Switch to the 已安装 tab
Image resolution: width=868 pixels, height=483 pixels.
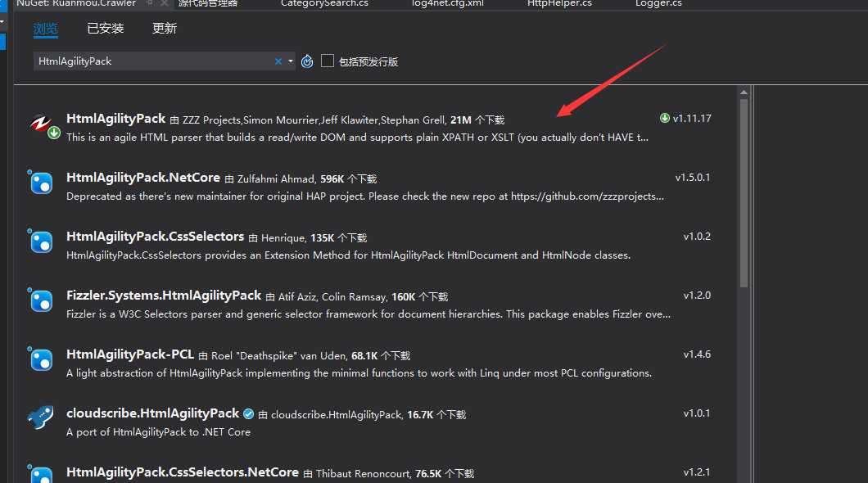click(x=105, y=28)
